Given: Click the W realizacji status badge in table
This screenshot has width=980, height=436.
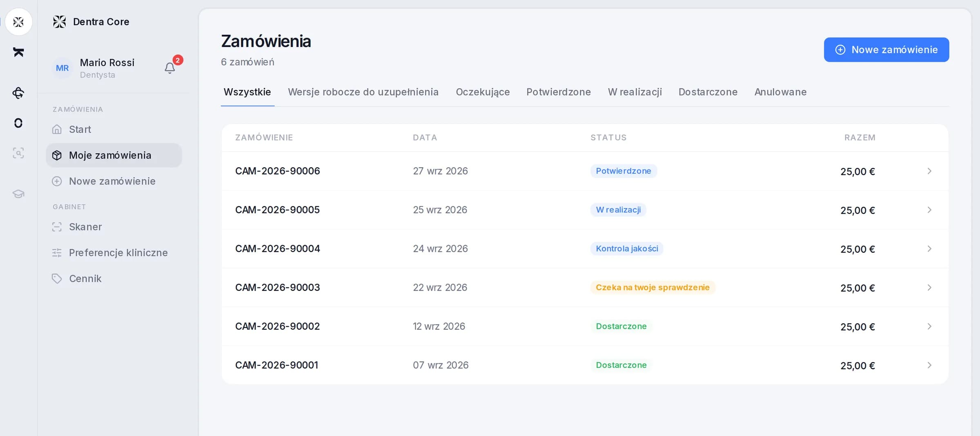Looking at the screenshot, I should [x=618, y=210].
